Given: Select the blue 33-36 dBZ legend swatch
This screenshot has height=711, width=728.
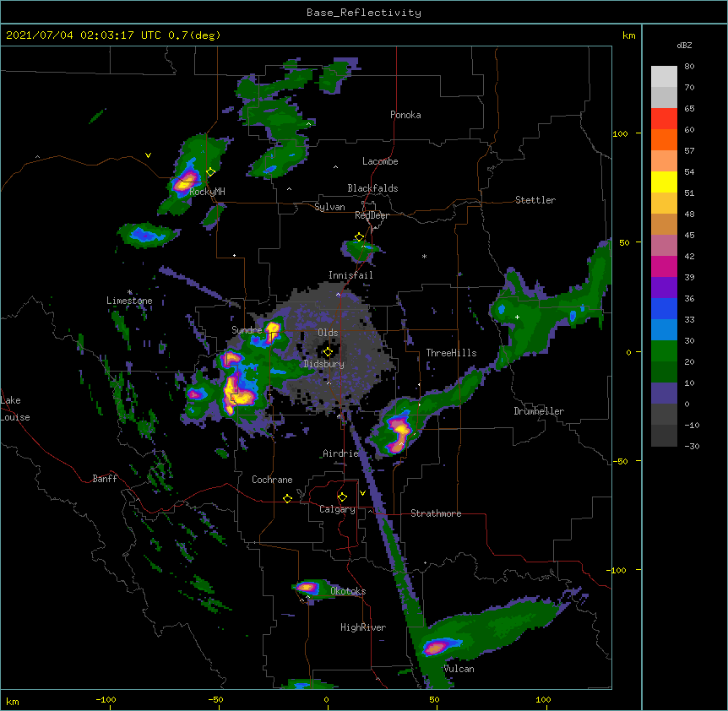Looking at the screenshot, I should coord(664,308).
